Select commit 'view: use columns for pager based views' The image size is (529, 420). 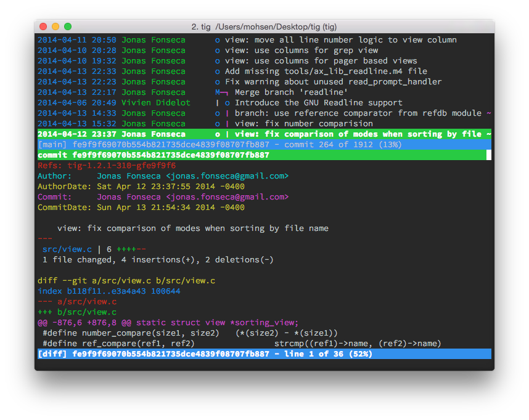[x=264, y=61]
